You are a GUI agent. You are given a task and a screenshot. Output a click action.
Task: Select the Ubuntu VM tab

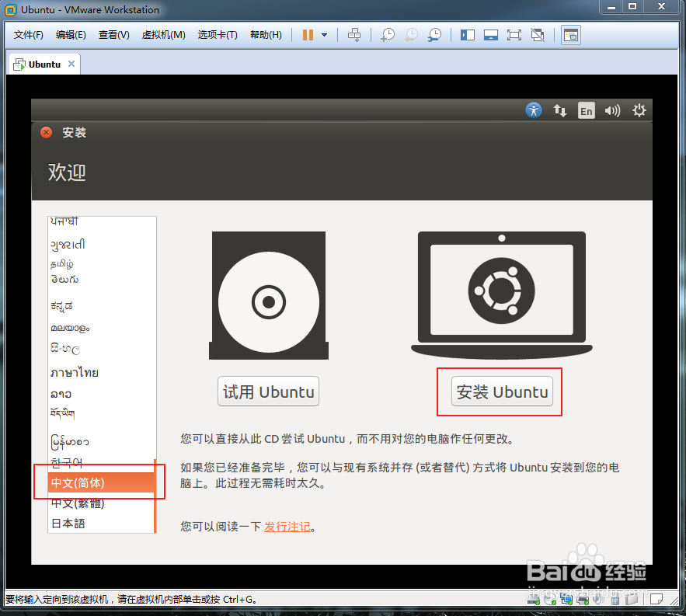(x=44, y=64)
